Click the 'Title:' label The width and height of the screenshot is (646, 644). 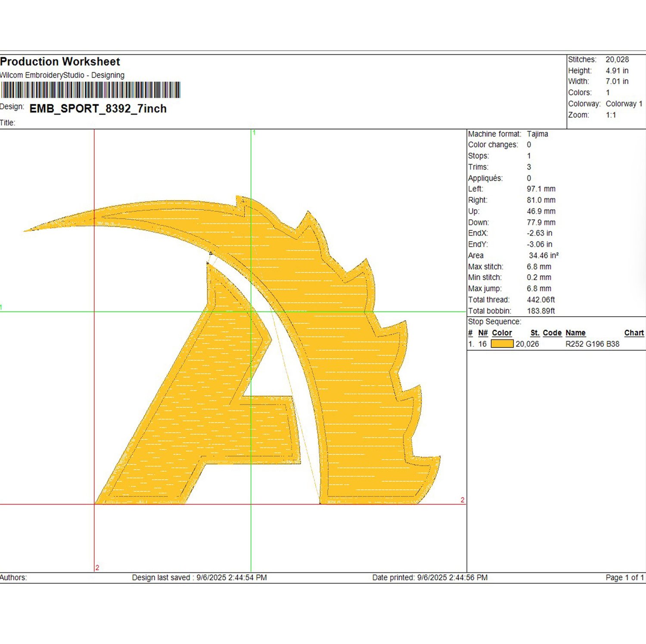7,123
